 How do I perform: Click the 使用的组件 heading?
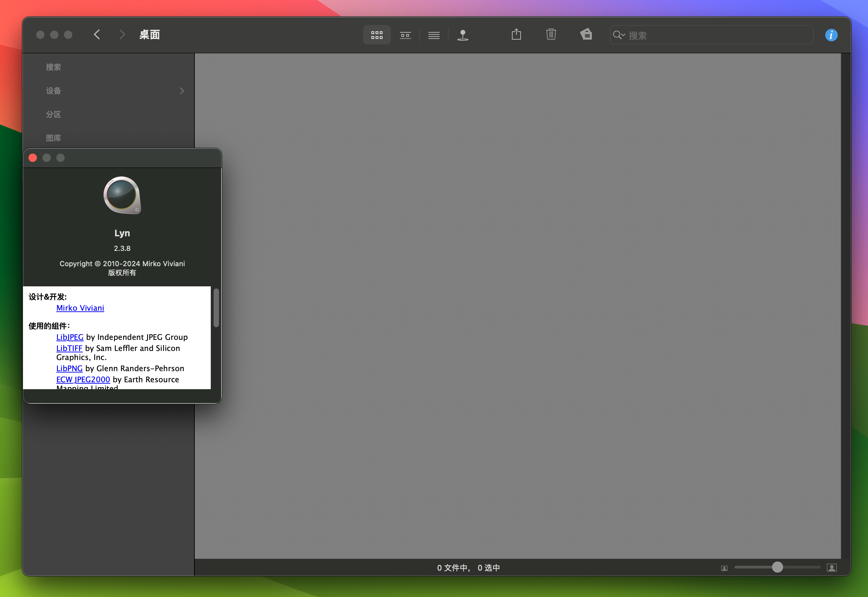tap(49, 326)
